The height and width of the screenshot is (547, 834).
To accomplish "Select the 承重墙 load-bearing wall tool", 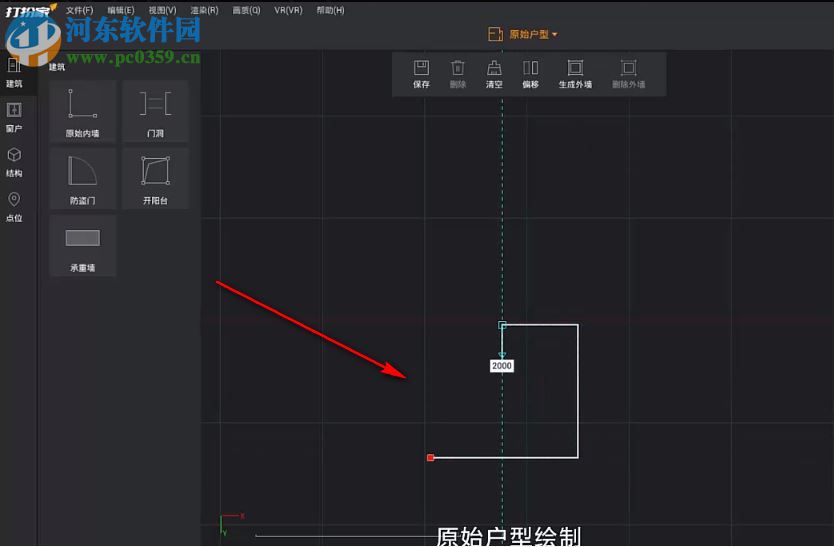I will (82, 246).
